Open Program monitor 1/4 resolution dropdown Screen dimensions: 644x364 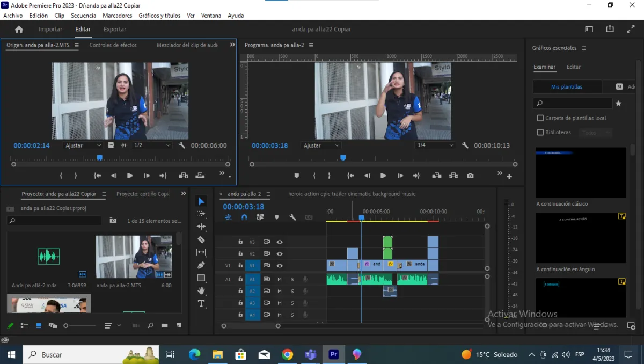pos(435,145)
